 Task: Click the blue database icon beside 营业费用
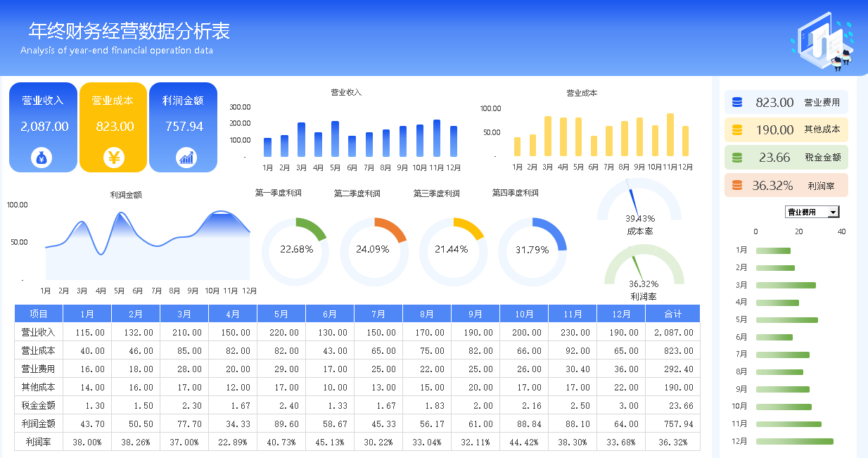tap(737, 103)
